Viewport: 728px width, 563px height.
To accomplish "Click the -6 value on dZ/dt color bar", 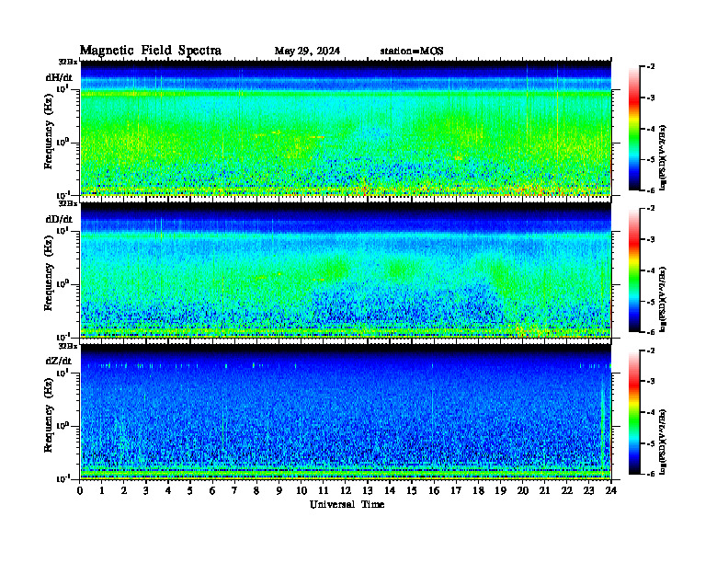I will tap(651, 473).
